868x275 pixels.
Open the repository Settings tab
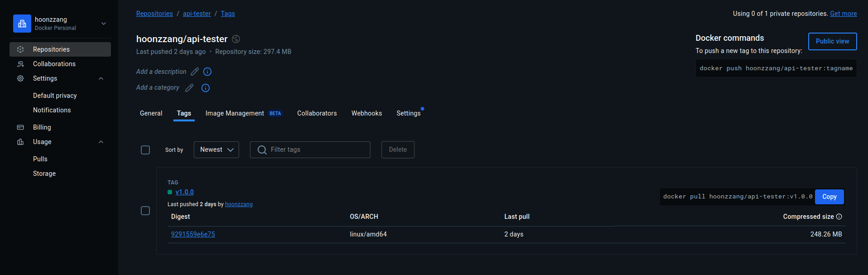coord(408,113)
